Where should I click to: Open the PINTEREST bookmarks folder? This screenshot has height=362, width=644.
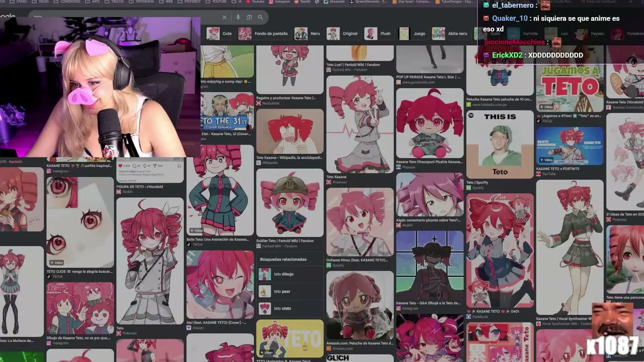190,2
